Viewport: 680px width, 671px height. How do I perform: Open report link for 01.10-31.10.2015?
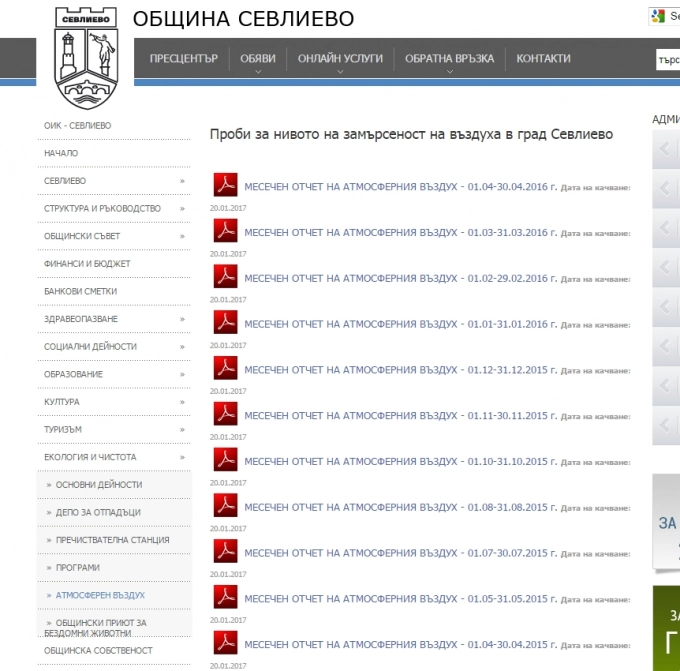click(400, 461)
